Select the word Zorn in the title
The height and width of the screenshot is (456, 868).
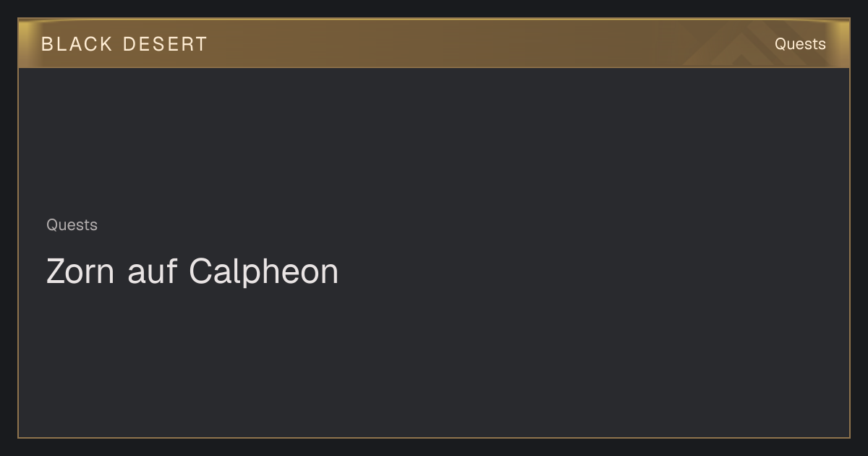tap(80, 272)
